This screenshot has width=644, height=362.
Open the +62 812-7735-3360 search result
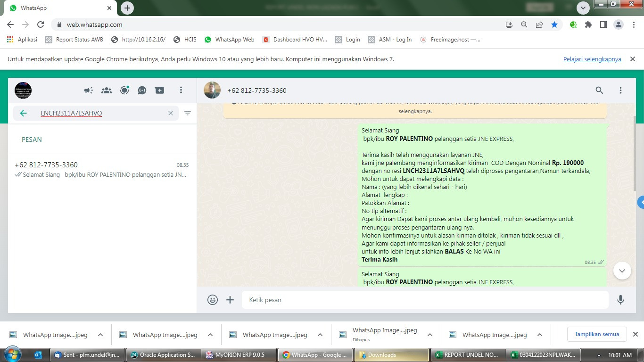click(102, 170)
